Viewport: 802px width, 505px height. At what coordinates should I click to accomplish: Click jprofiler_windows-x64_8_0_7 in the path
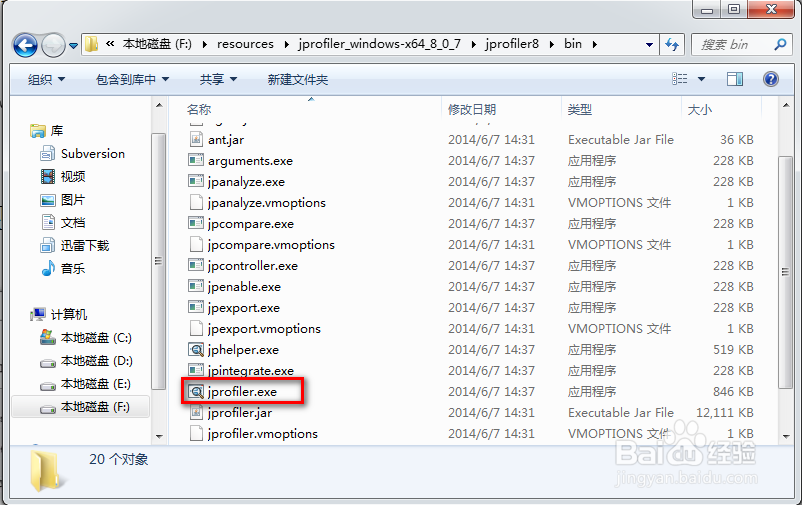tap(380, 44)
